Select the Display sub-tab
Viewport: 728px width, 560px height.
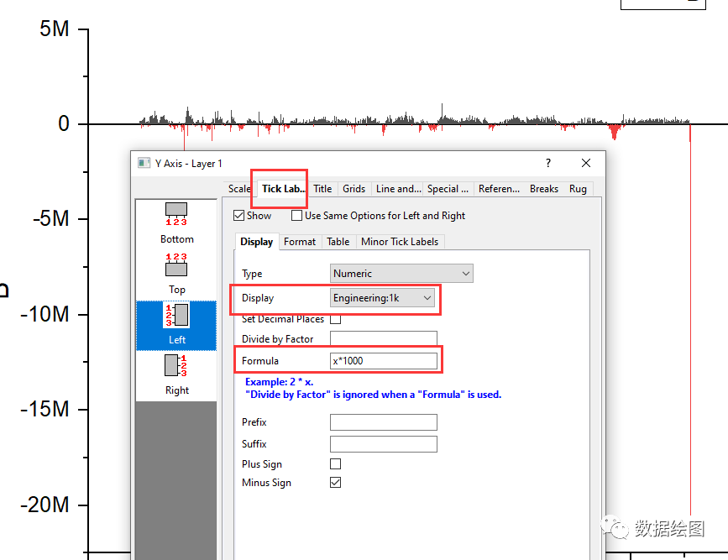[256, 242]
